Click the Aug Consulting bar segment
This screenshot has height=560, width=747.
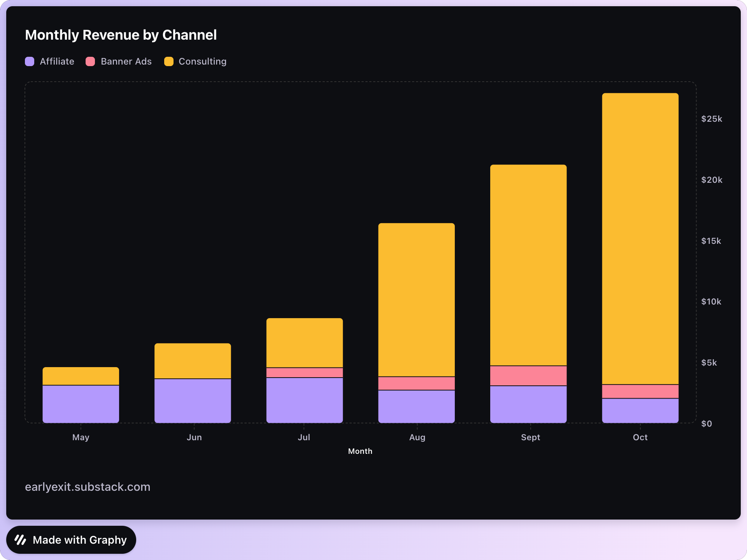point(416,299)
